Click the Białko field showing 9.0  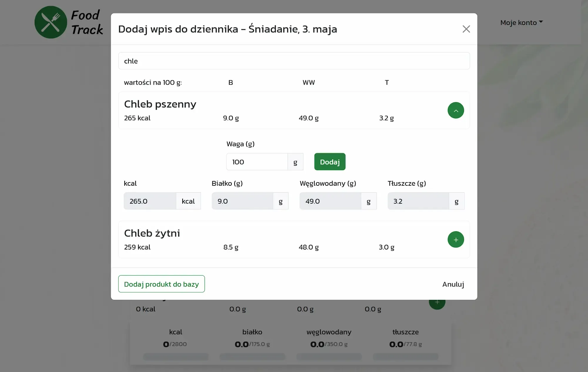(x=243, y=201)
